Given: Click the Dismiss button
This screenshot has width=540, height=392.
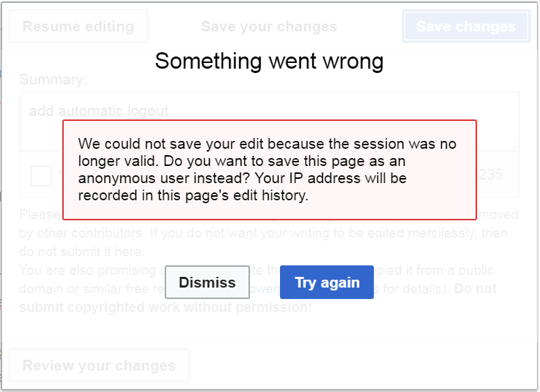Looking at the screenshot, I should (x=207, y=283).
